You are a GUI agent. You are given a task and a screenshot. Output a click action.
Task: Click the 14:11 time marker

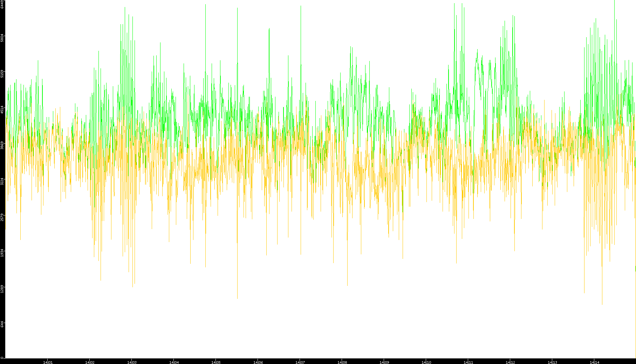point(468,362)
